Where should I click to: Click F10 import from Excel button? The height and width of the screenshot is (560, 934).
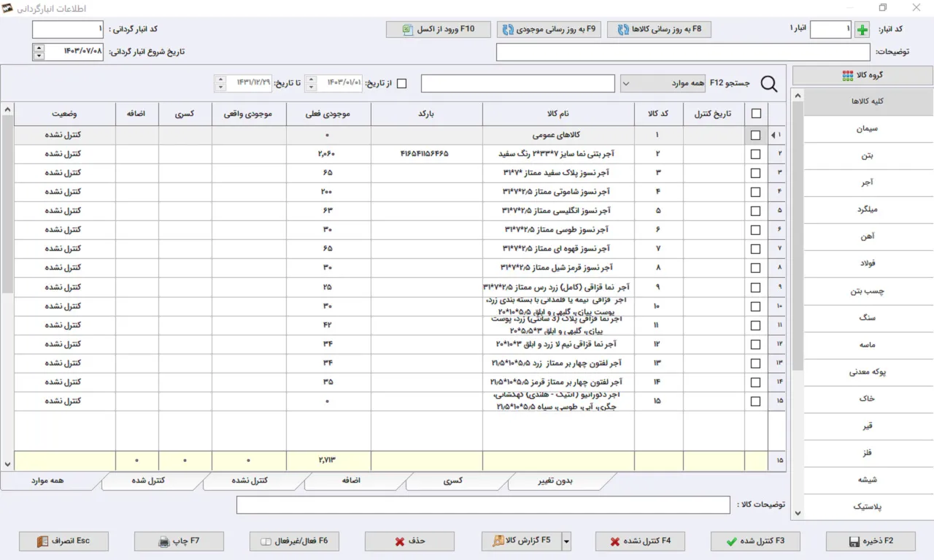(x=438, y=30)
